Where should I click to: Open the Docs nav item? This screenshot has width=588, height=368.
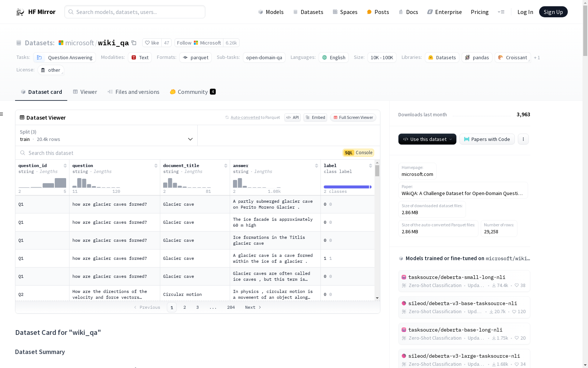click(x=408, y=12)
